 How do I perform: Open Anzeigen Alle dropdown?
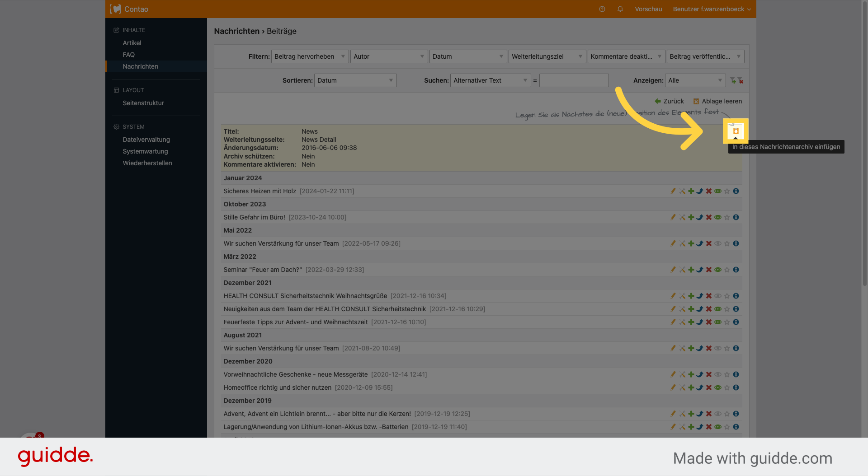[x=695, y=80]
